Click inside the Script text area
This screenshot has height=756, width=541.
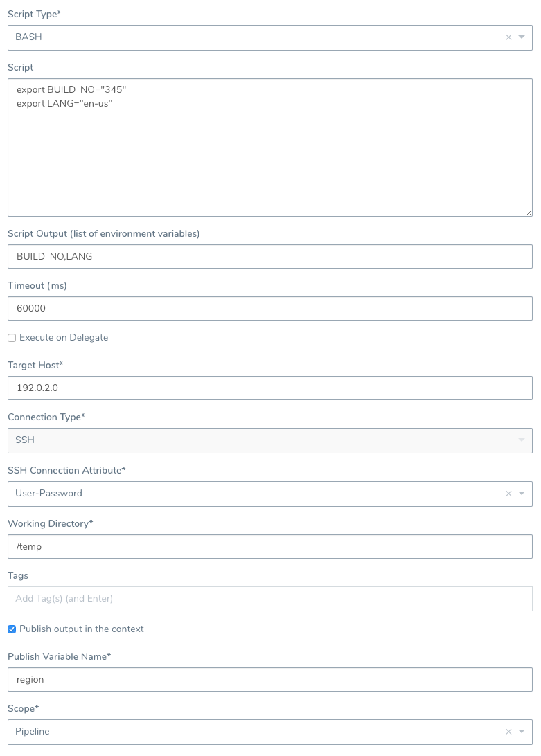click(269, 147)
